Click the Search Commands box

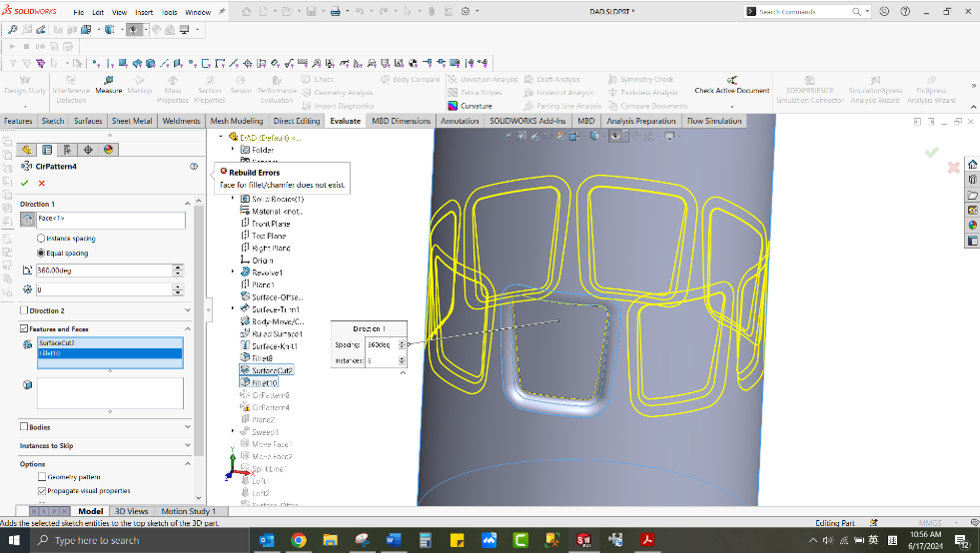click(x=807, y=11)
